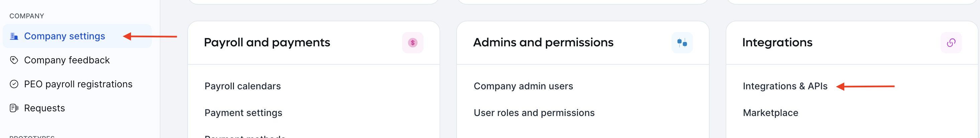Open Payroll calendars
The height and width of the screenshot is (138, 980).
(x=243, y=86)
